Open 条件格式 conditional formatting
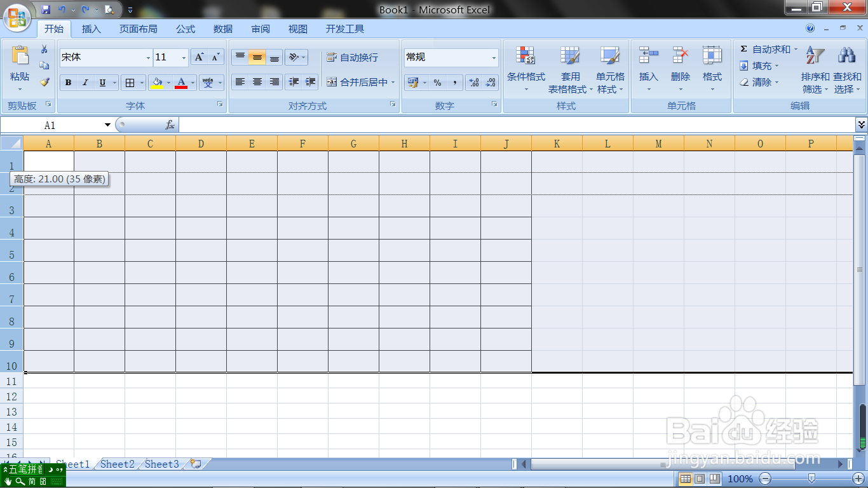 526,70
